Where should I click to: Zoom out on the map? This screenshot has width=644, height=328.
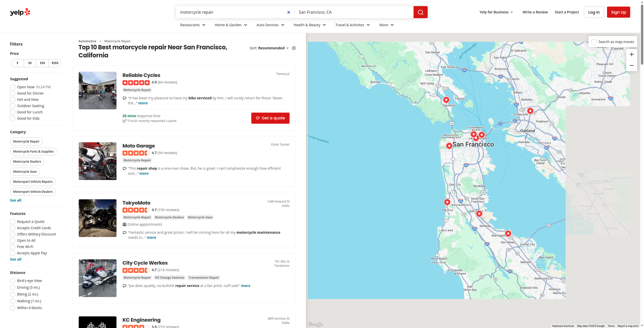point(632,66)
